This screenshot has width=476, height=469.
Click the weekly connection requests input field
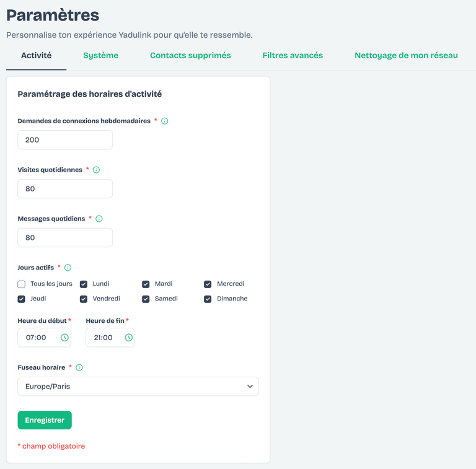pyautogui.click(x=65, y=140)
